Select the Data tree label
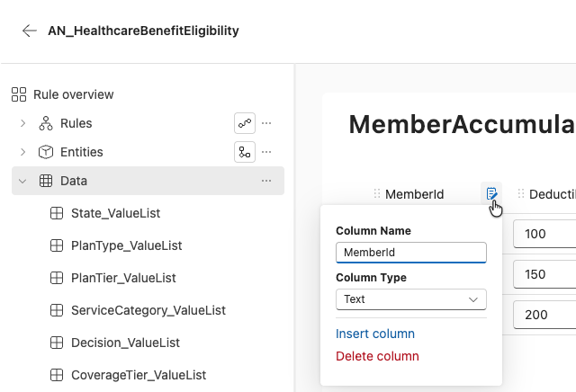 [x=74, y=181]
